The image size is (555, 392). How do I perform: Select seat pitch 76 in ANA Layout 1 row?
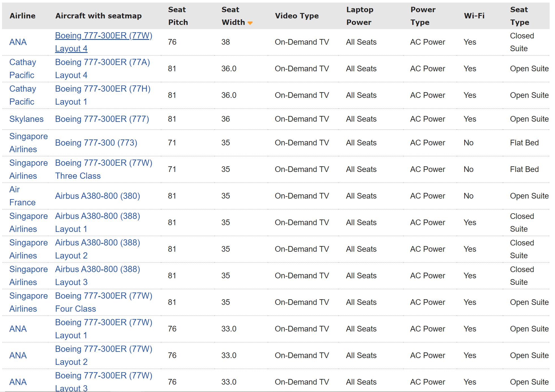click(x=172, y=329)
